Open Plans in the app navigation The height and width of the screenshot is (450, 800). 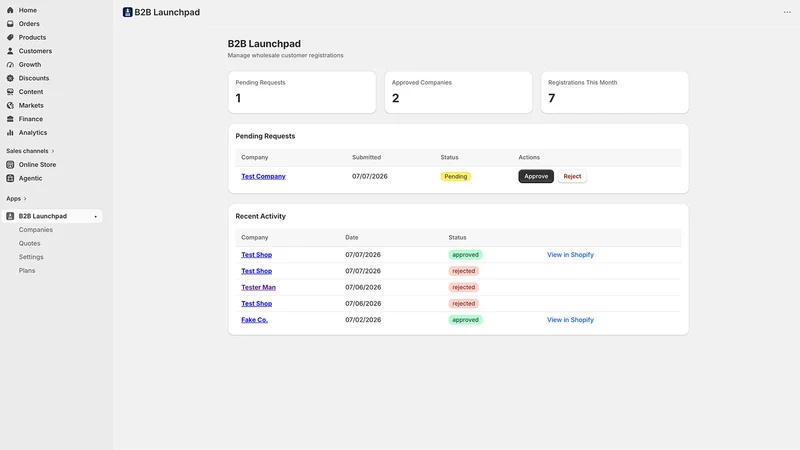pos(27,270)
